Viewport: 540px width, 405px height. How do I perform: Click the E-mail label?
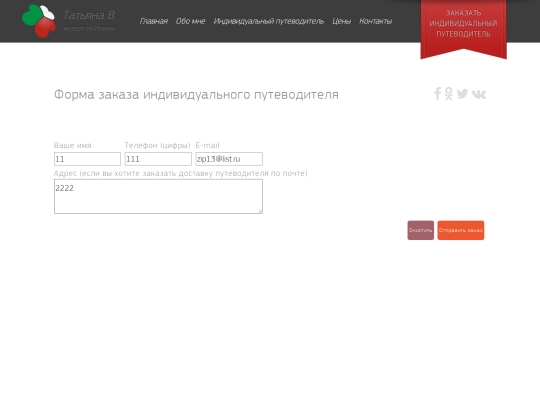[x=207, y=145]
